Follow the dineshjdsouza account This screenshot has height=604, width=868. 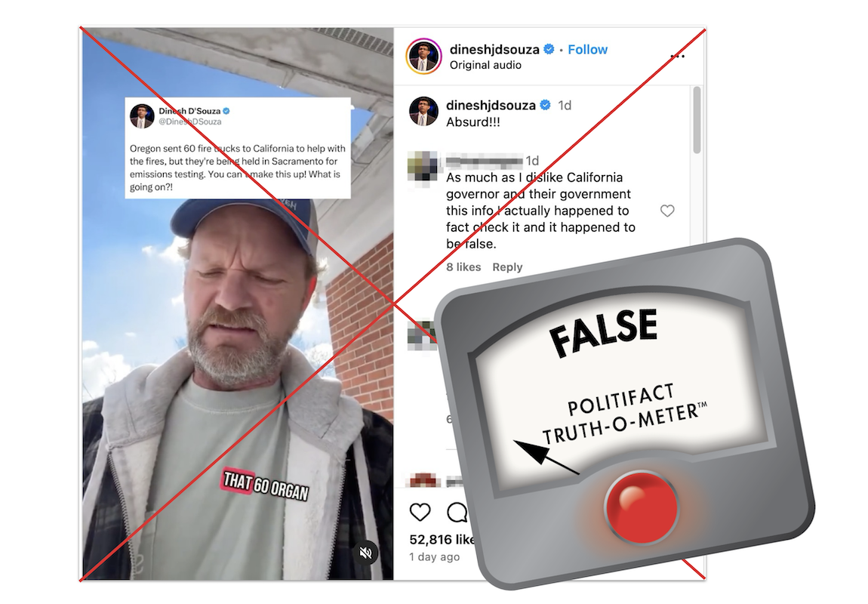[x=587, y=50]
